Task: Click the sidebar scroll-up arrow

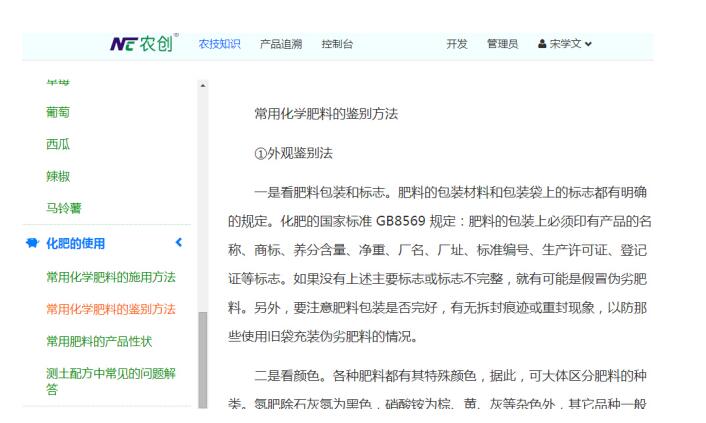Action: [203, 86]
